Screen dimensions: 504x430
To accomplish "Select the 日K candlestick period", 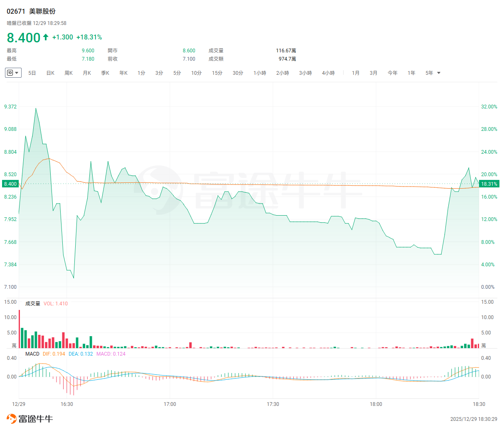I will 50,73.
